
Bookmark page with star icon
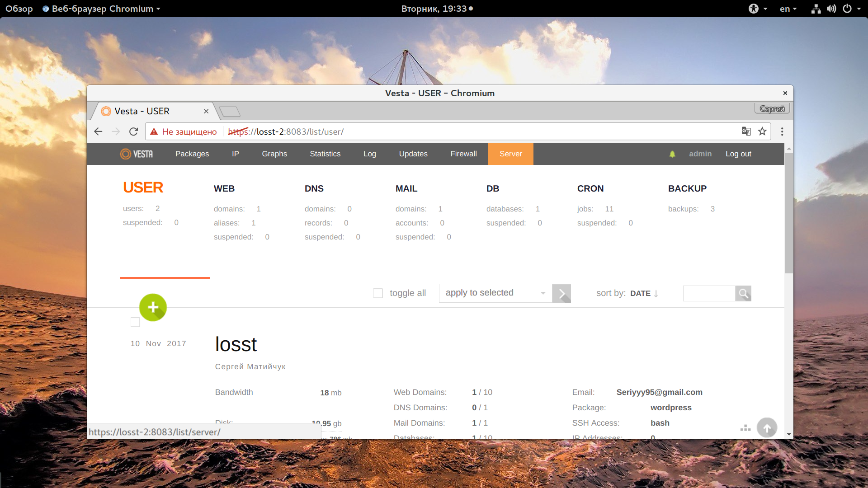click(762, 131)
